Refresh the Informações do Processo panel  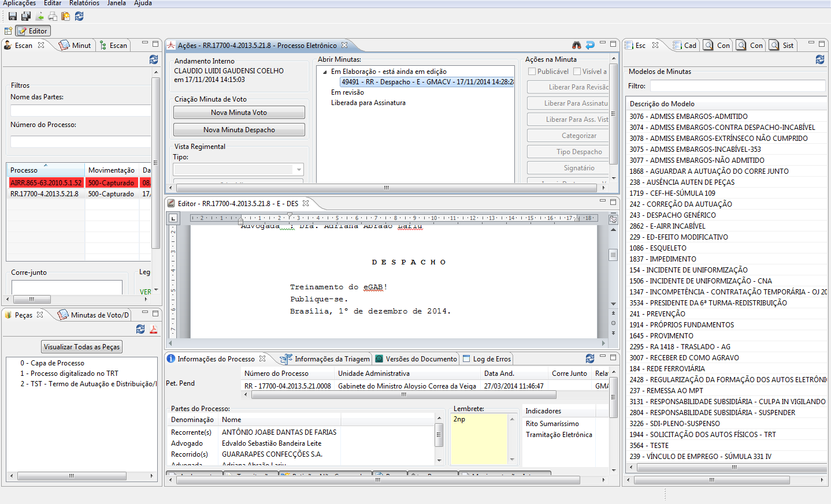tap(590, 359)
